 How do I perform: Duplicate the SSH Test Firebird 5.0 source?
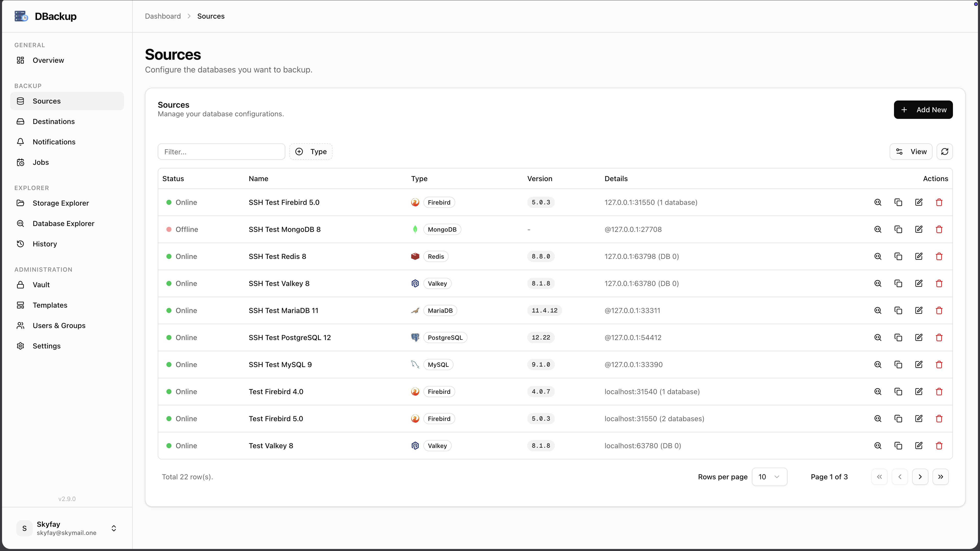tap(898, 202)
